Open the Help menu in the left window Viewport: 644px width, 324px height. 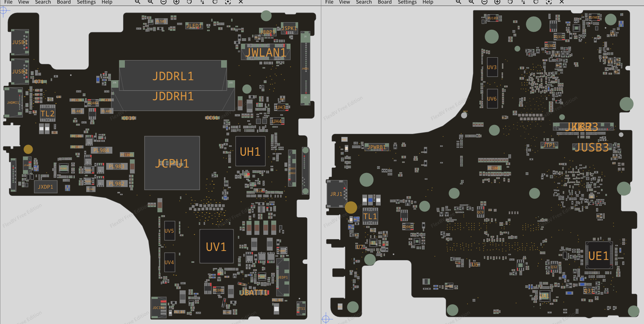click(x=107, y=2)
